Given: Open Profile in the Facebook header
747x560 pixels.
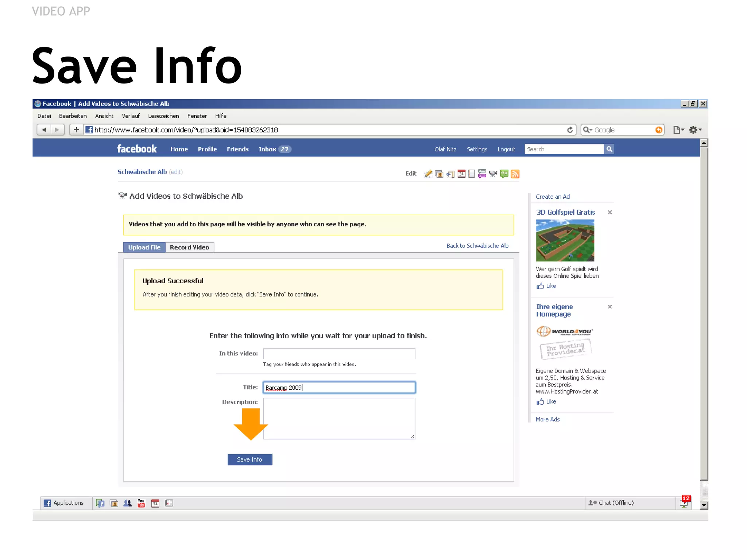Looking at the screenshot, I should tap(208, 149).
